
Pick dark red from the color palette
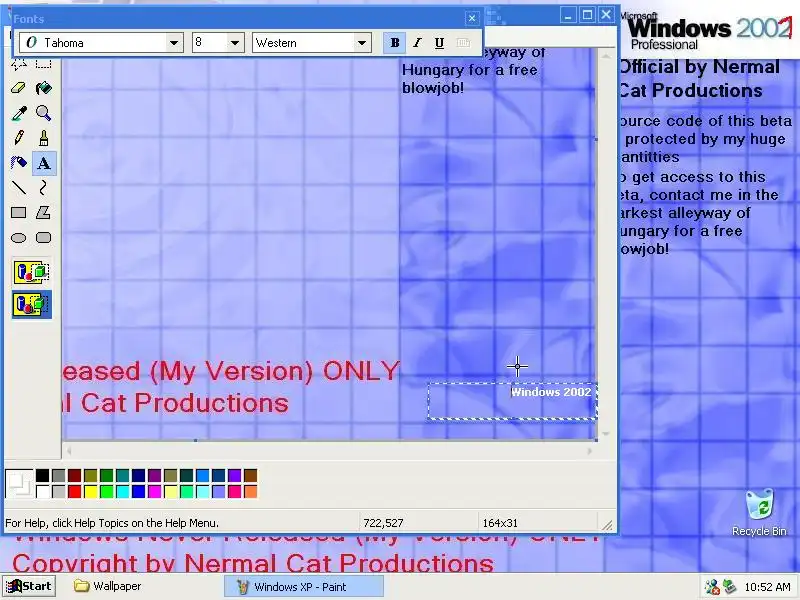pos(74,476)
